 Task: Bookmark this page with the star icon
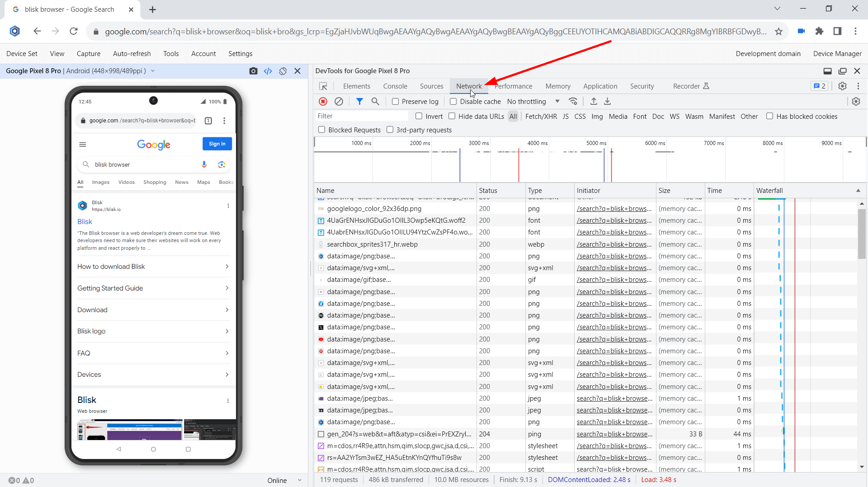778,31
